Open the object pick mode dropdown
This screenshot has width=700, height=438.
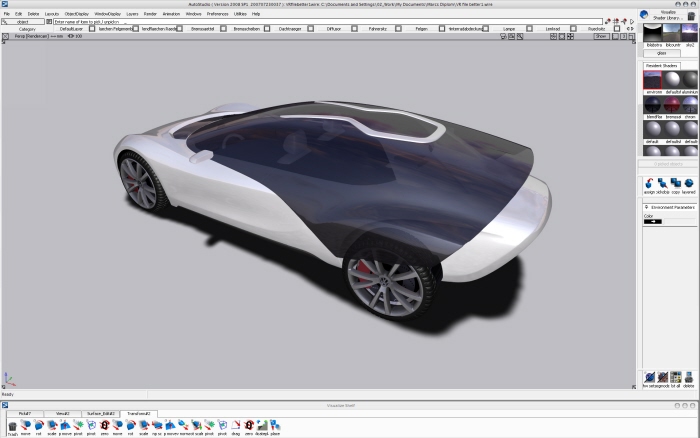[25, 21]
